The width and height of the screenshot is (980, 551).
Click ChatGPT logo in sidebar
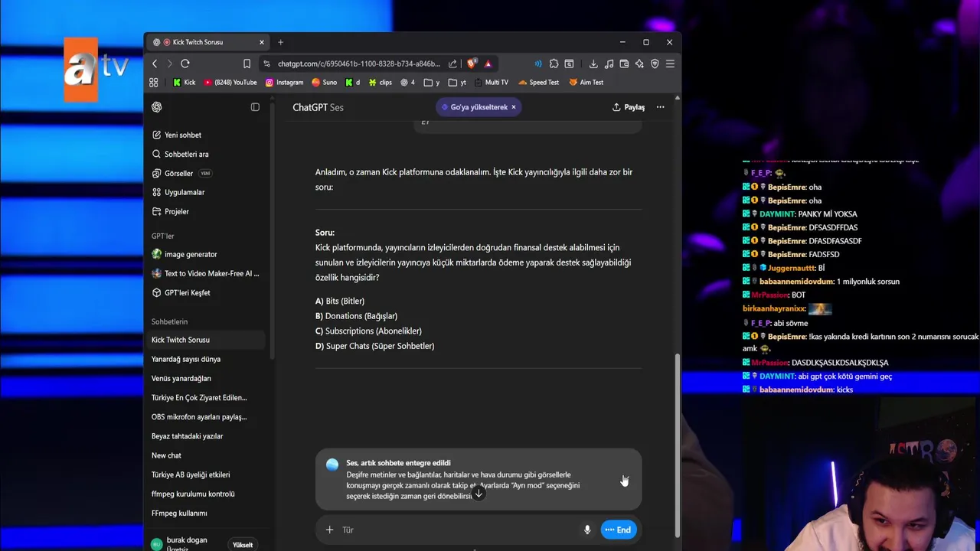click(157, 107)
